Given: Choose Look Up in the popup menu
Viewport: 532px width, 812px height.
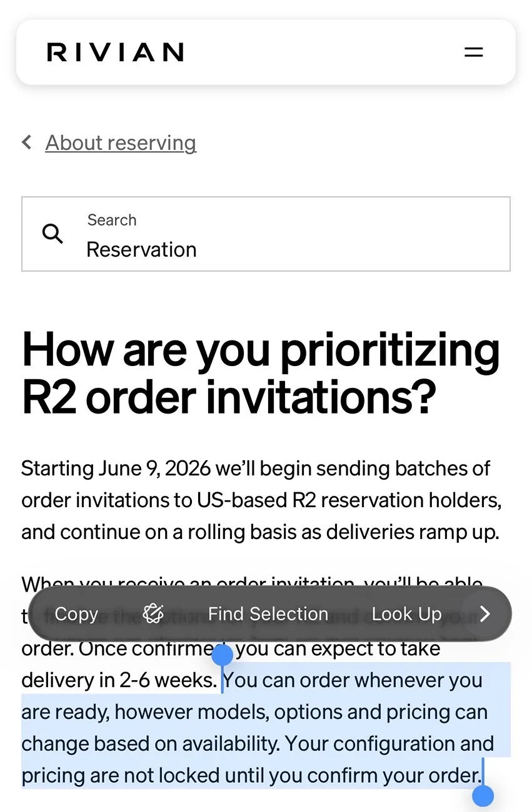Looking at the screenshot, I should pos(406,614).
